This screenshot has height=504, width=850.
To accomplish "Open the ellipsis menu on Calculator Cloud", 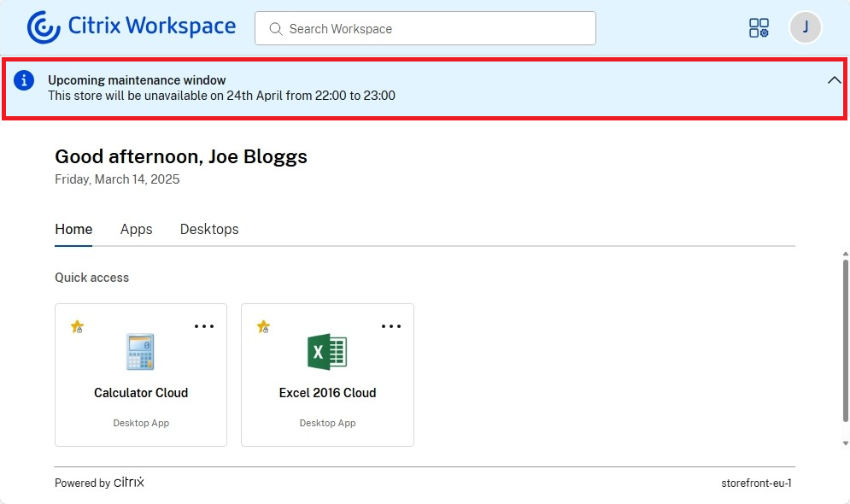I will (x=204, y=325).
